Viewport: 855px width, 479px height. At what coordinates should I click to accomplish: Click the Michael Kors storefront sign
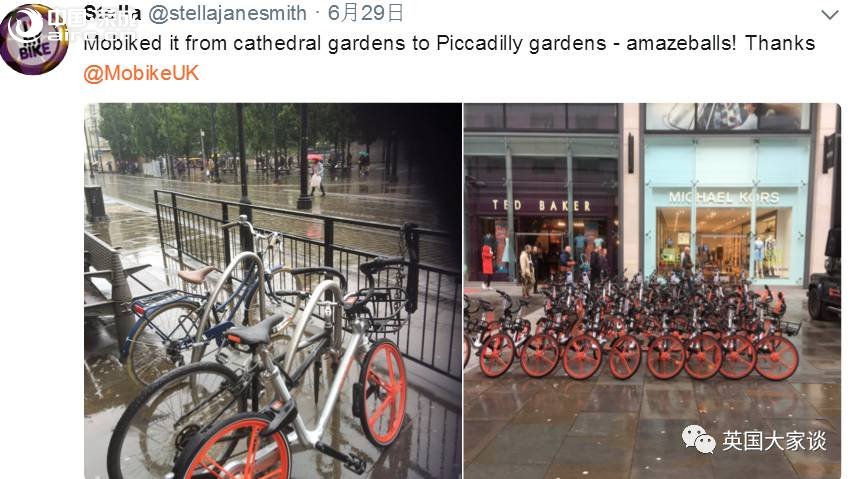point(724,197)
